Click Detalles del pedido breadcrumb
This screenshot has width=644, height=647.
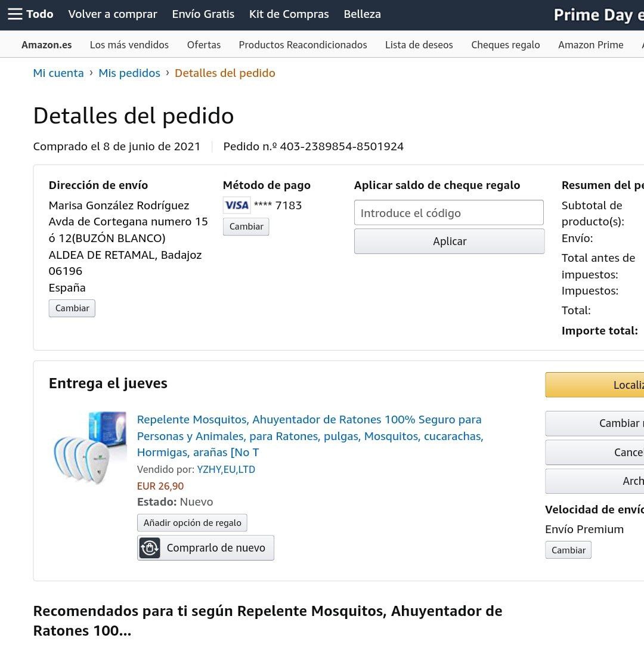(x=225, y=73)
